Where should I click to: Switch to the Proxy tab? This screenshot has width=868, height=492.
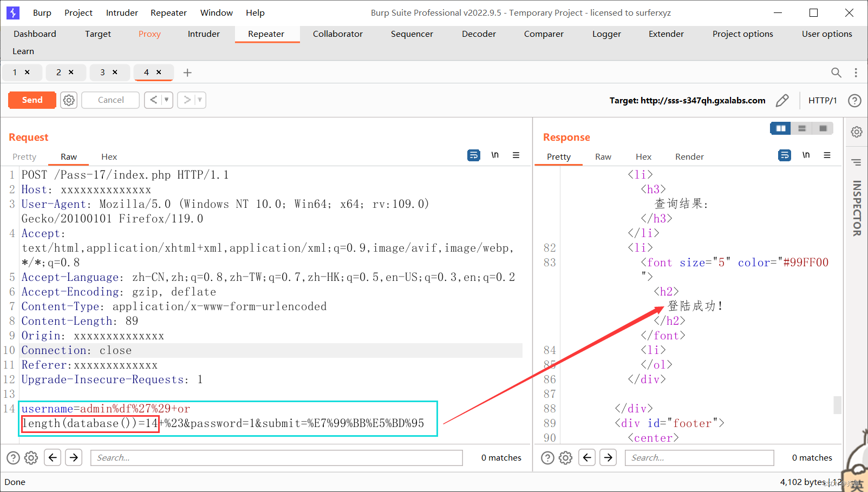[x=149, y=34]
